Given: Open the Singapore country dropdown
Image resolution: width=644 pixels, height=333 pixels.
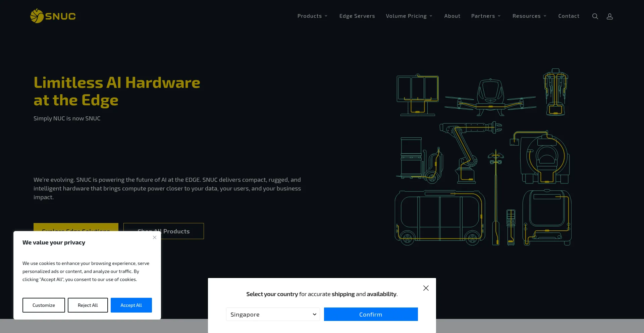Looking at the screenshot, I should tap(273, 314).
